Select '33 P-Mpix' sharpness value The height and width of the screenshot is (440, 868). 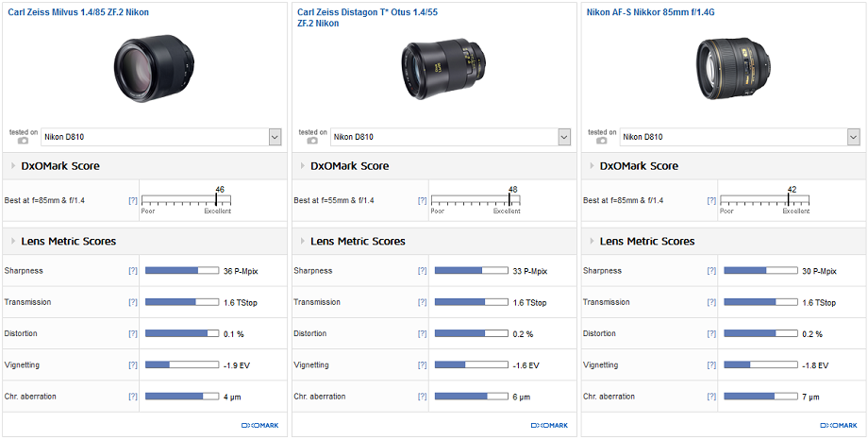click(530, 272)
